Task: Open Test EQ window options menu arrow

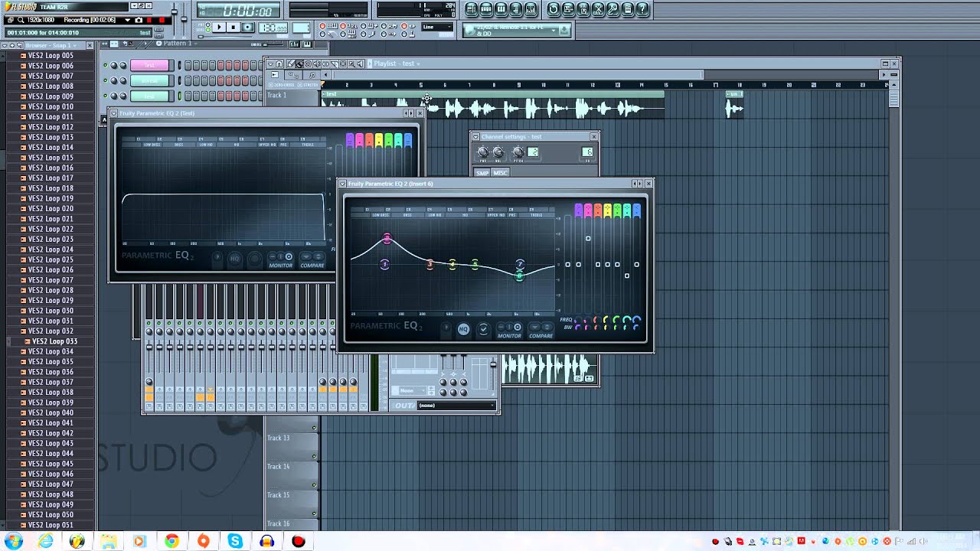Action: point(114,113)
